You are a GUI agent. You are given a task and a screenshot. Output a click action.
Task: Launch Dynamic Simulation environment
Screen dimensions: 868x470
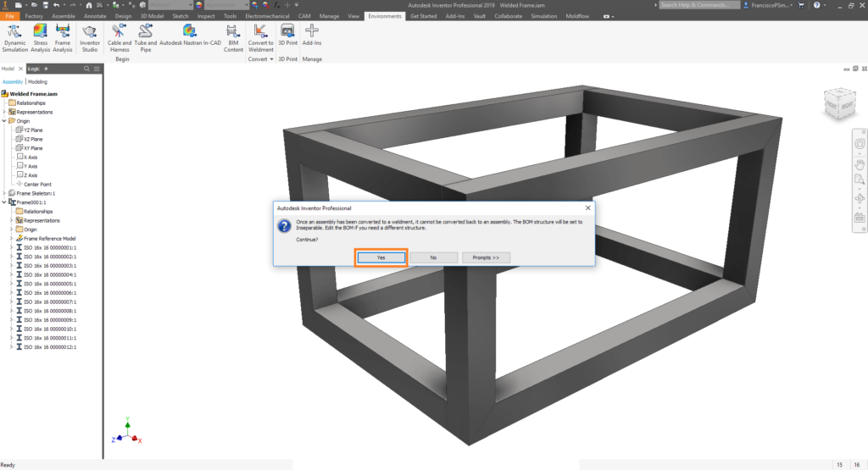(x=14, y=37)
